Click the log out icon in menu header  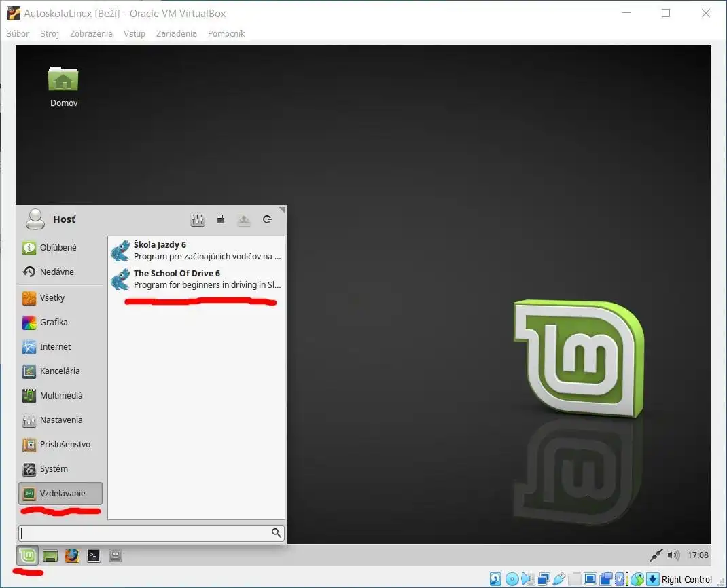pyautogui.click(x=244, y=219)
